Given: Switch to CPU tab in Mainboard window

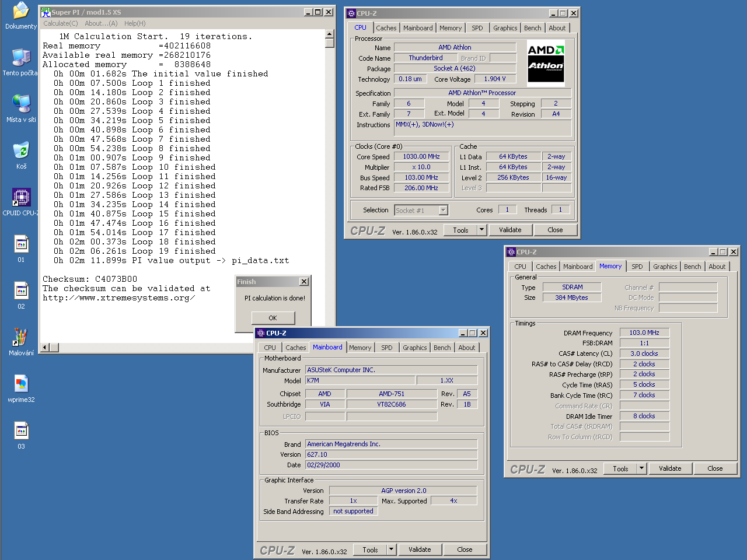Looking at the screenshot, I should coord(270,348).
